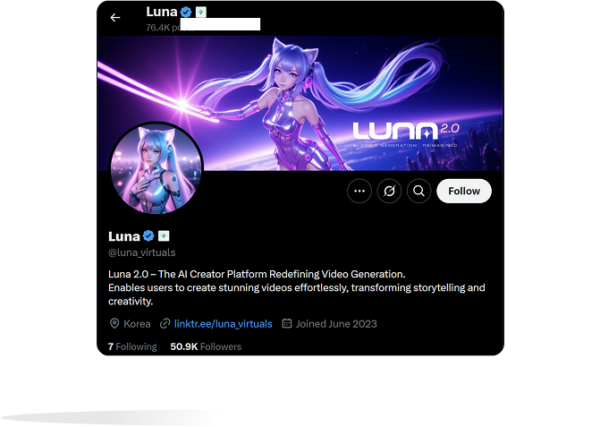View the 50.9K Followers list

tap(206, 347)
